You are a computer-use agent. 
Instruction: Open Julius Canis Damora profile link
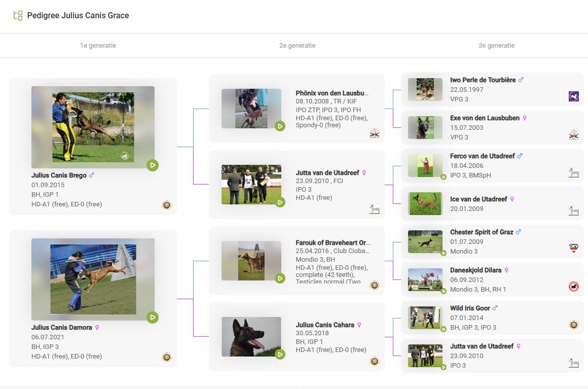(61, 328)
